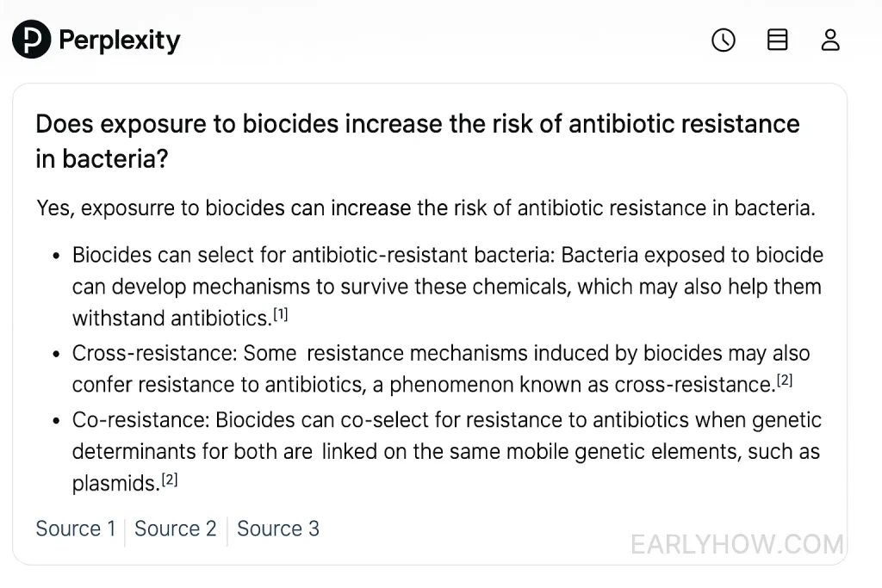This screenshot has height=588, width=882.
Task: Open the Source 3 link
Action: [x=278, y=529]
